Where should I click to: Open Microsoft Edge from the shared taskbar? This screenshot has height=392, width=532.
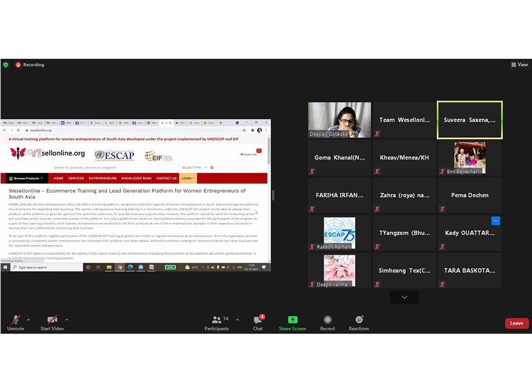[130, 268]
